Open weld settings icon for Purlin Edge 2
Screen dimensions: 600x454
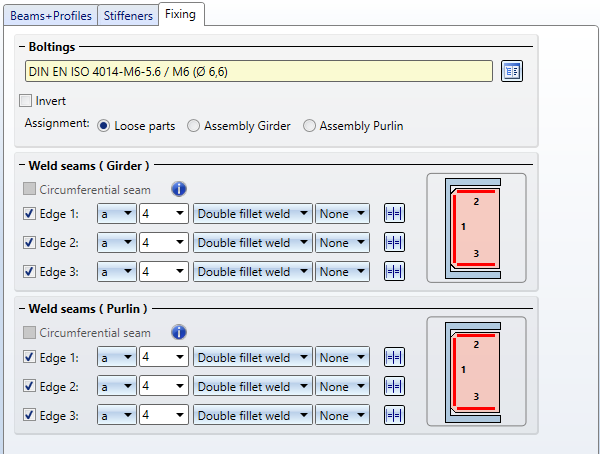coord(394,386)
